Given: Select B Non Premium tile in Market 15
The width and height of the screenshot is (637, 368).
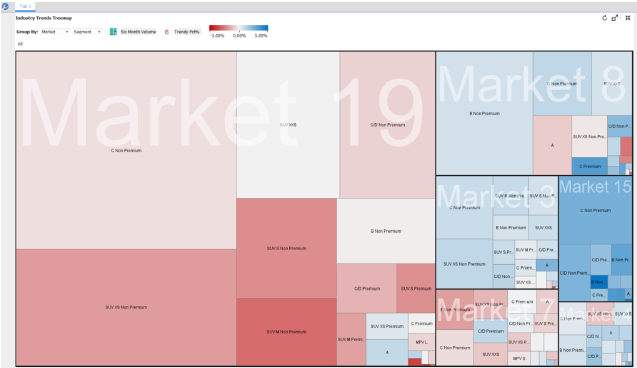Looking at the screenshot, I should (x=621, y=260).
